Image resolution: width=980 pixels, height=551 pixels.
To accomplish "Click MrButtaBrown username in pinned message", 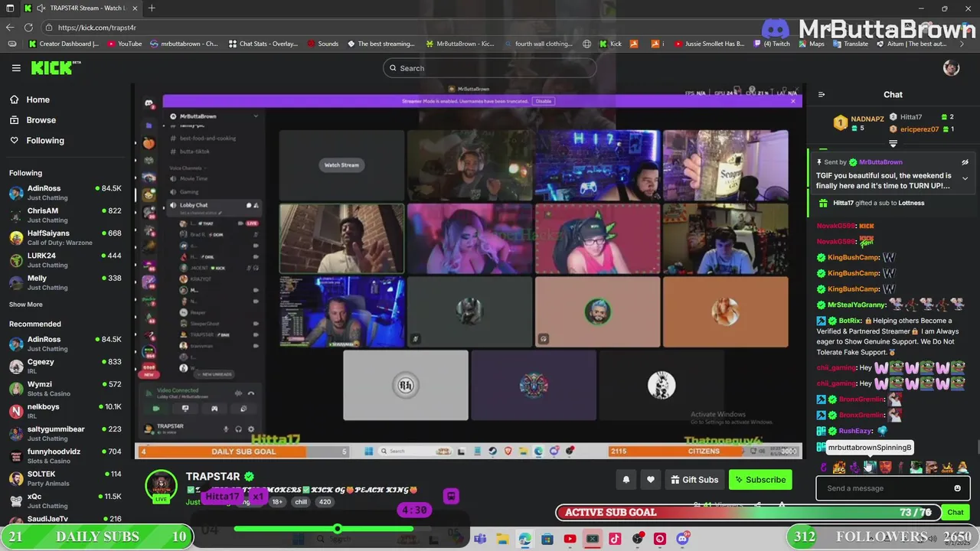I will [880, 162].
